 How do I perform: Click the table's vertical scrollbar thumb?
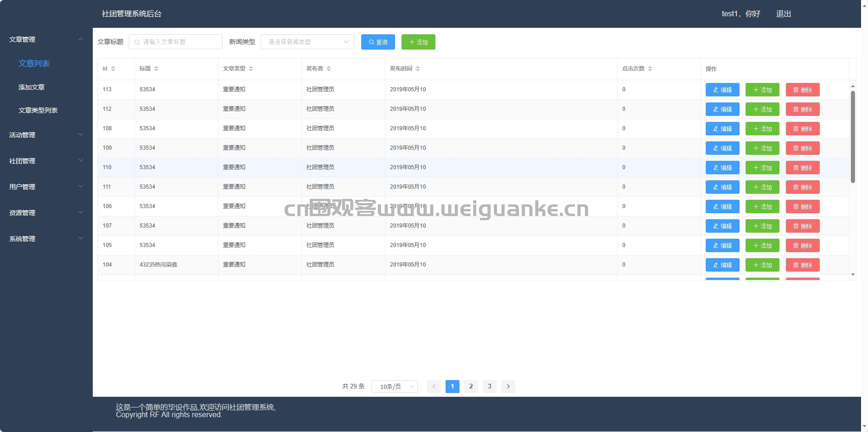853,137
